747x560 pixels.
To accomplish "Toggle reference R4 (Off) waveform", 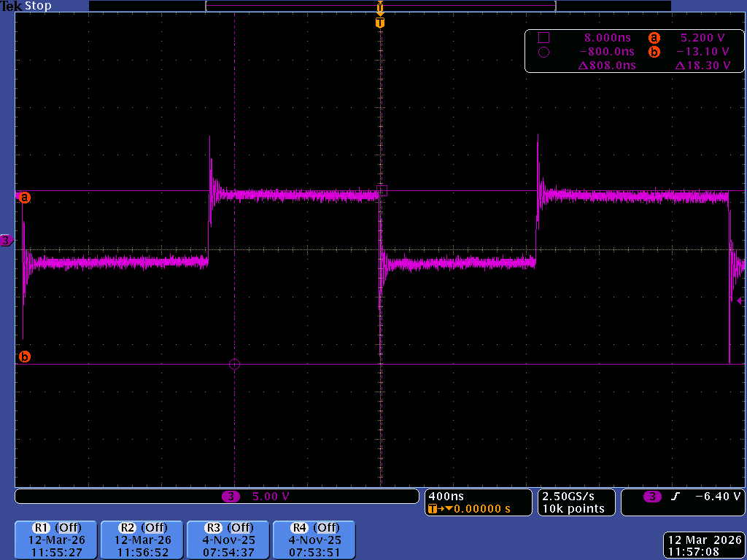I will click(314, 540).
